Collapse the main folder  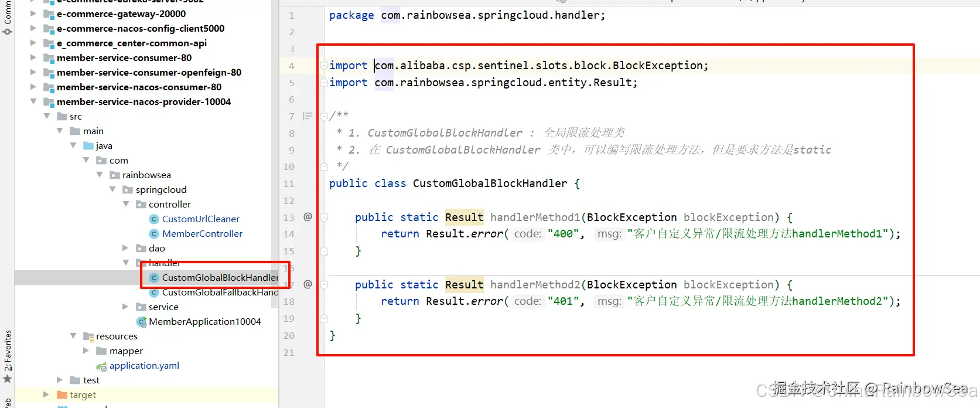tap(60, 131)
